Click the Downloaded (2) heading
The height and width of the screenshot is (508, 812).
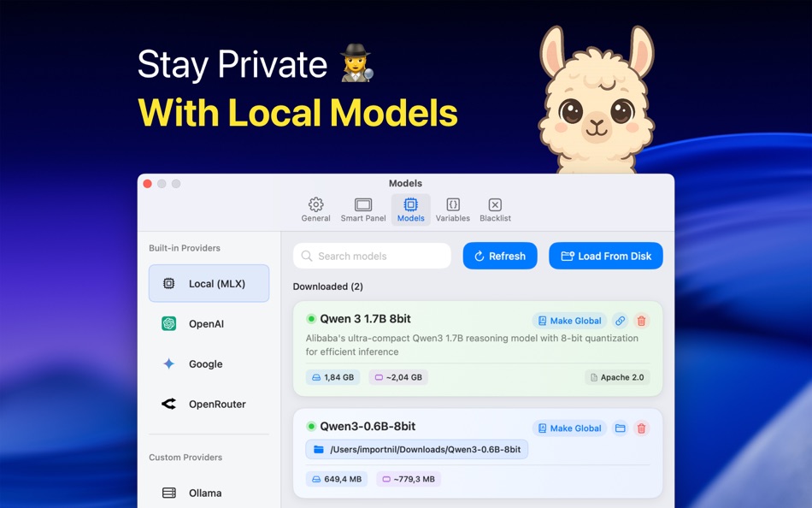pos(328,286)
